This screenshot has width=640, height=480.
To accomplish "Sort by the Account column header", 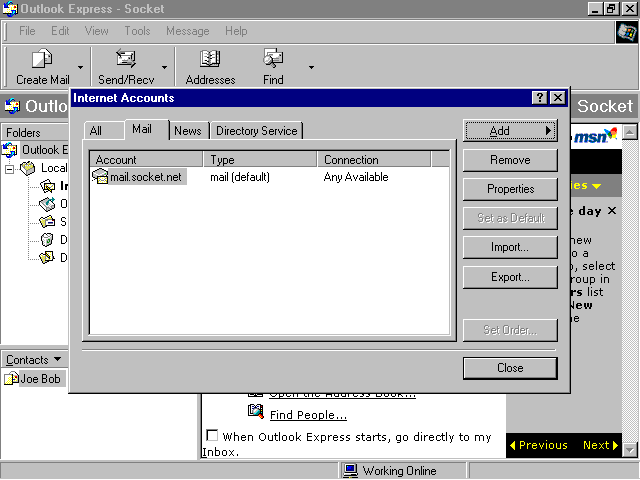I will (146, 160).
